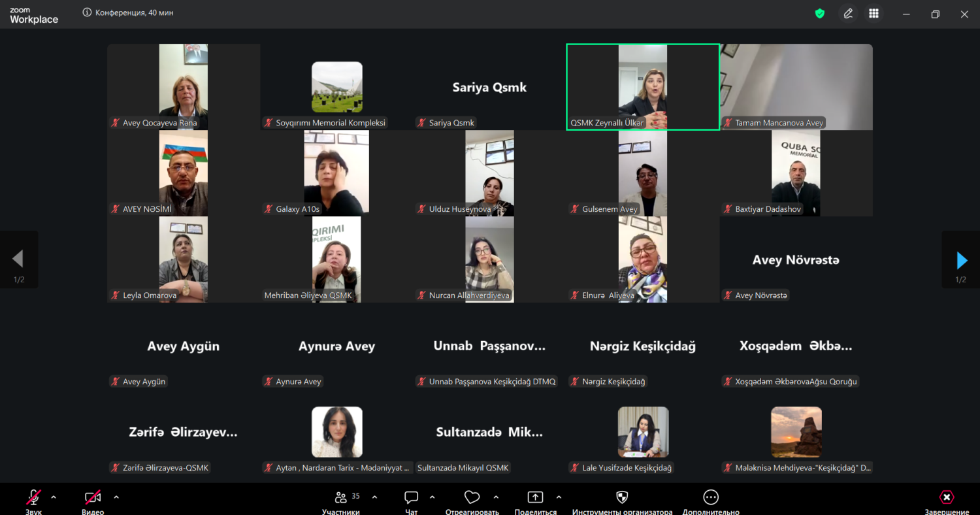
Task: Unmute the microphone audio toggle
Action: point(33,497)
